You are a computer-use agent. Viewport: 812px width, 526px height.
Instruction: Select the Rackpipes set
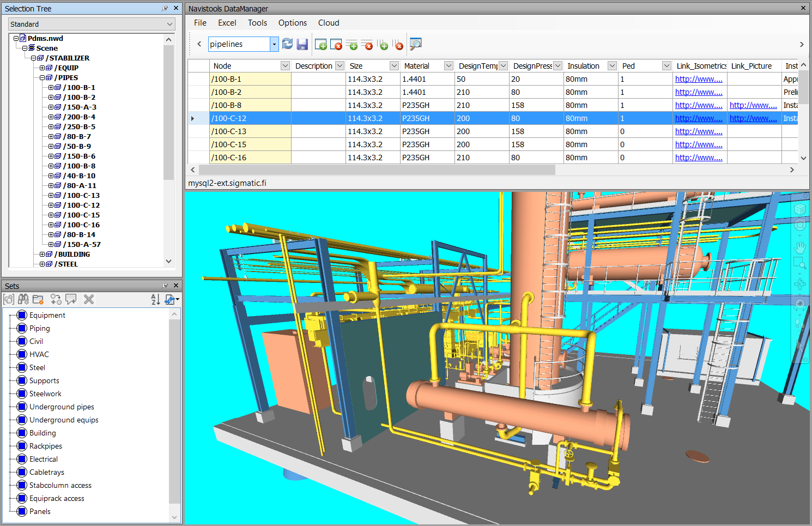[x=46, y=446]
